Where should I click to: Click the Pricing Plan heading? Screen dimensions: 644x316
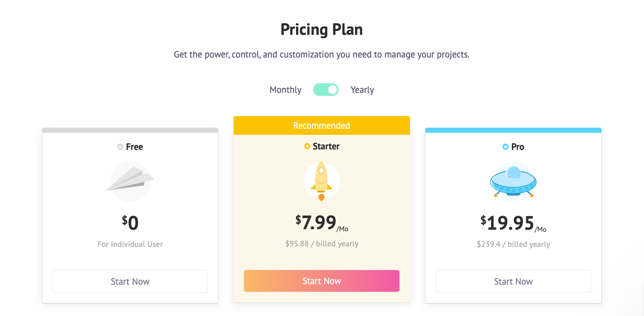[x=322, y=30]
